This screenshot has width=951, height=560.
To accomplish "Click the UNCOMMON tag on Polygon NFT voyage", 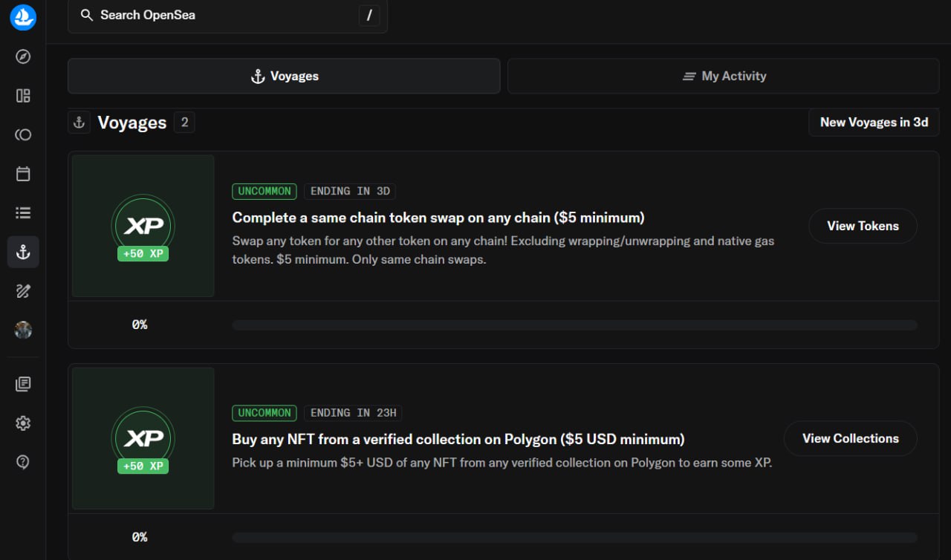I will coord(264,413).
